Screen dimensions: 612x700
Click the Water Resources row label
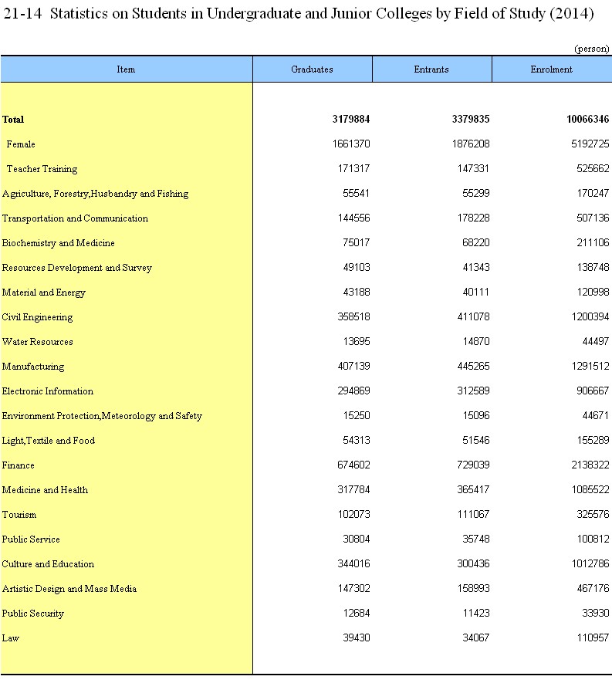click(x=37, y=342)
